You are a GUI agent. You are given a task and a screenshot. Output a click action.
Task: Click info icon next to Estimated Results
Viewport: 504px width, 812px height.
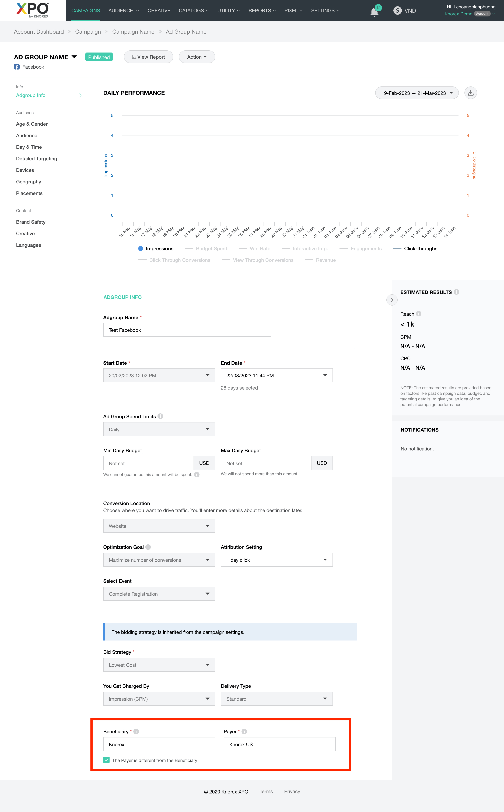456,292
